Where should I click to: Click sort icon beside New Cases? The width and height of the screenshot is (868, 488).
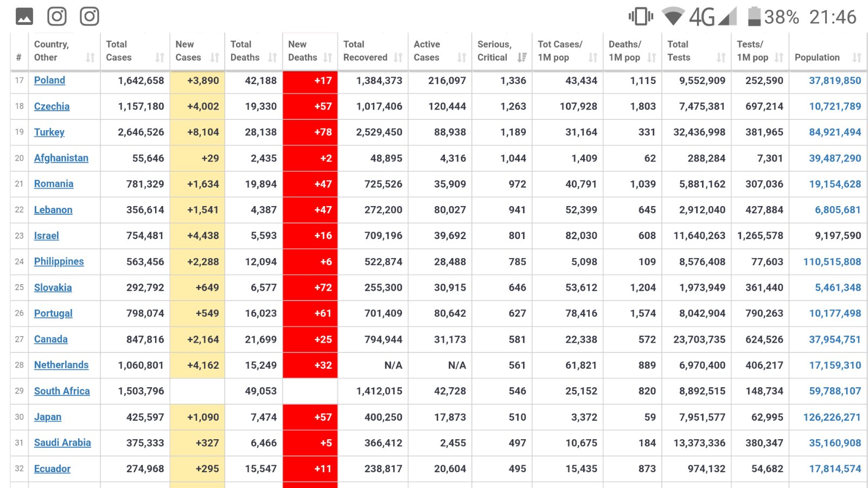[215, 57]
